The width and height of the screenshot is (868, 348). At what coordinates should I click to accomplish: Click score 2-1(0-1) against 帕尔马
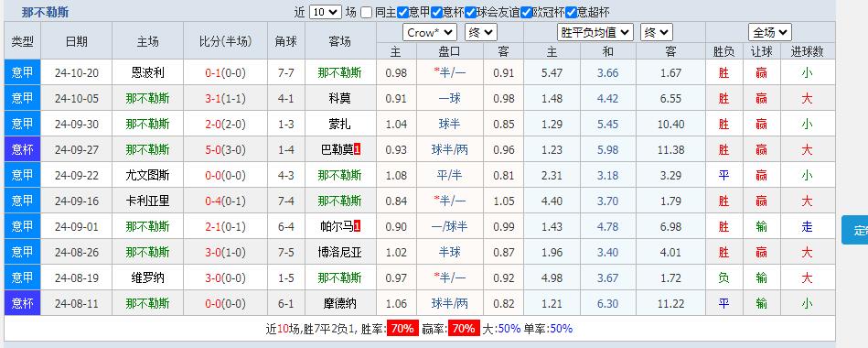(225, 226)
